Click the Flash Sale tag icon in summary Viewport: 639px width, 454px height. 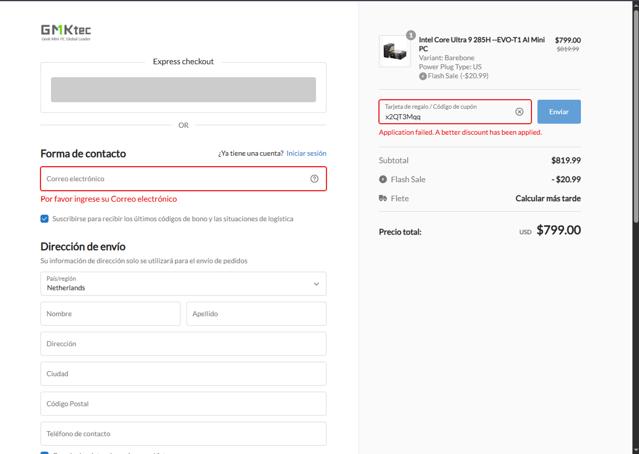[383, 179]
